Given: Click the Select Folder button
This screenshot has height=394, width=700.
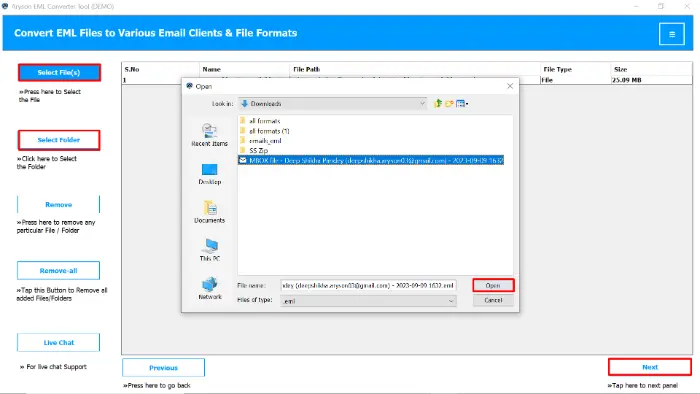Looking at the screenshot, I should (x=59, y=140).
